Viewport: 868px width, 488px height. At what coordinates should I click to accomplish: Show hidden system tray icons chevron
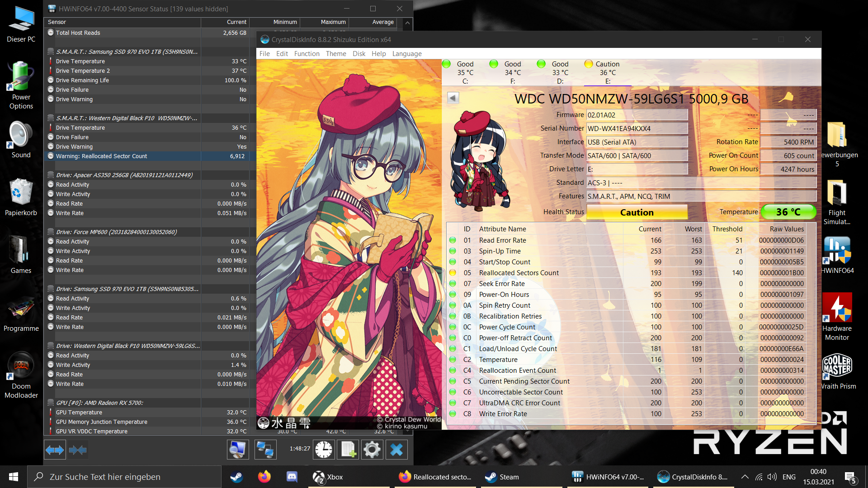pos(745,477)
